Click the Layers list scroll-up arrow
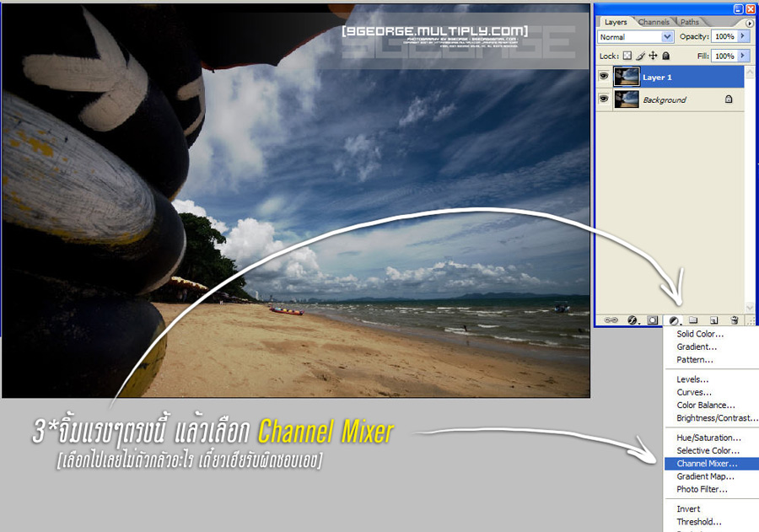 [750, 73]
